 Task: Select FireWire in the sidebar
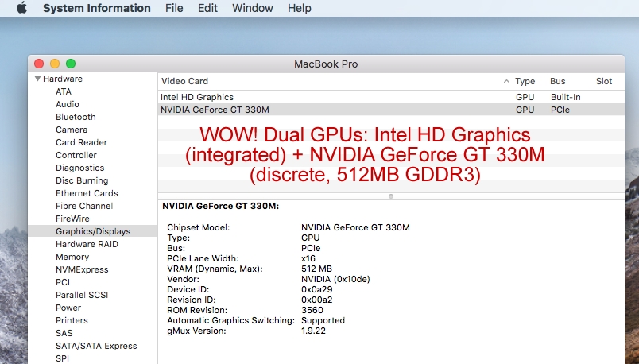click(72, 219)
